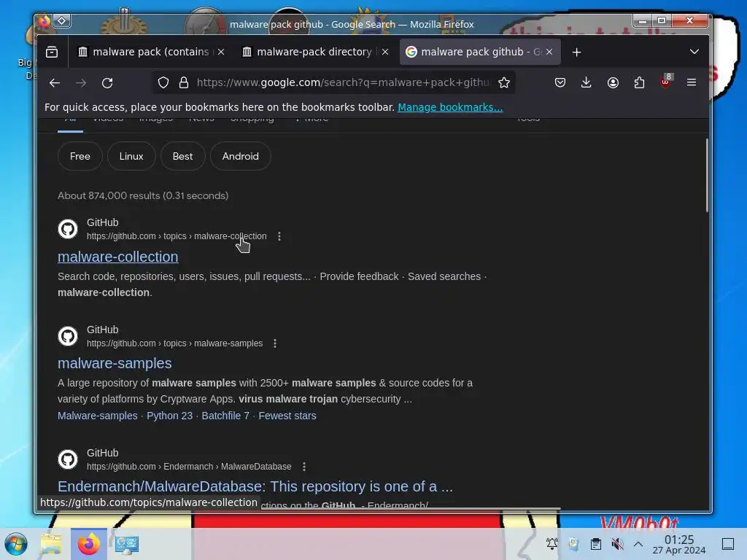Expand the list all tabs chevron
This screenshot has width=747, height=560.
pos(694,52)
